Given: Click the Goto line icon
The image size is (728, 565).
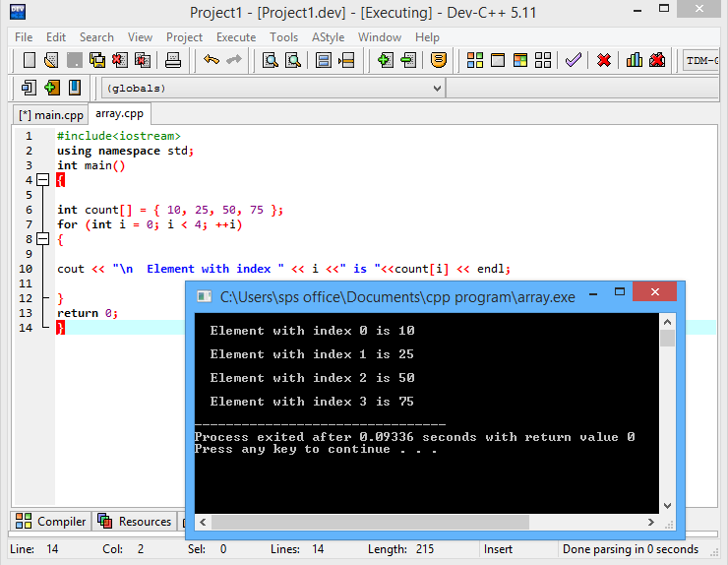Looking at the screenshot, I should 346,60.
